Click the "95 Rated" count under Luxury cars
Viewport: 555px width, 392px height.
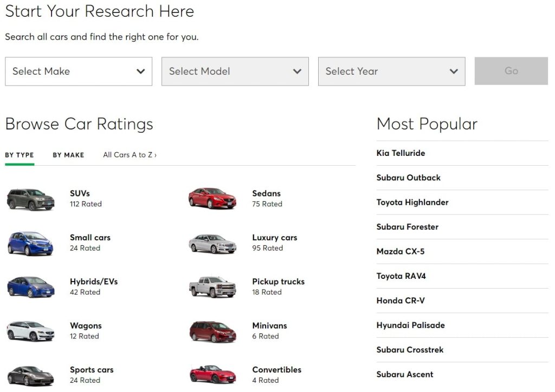(268, 248)
